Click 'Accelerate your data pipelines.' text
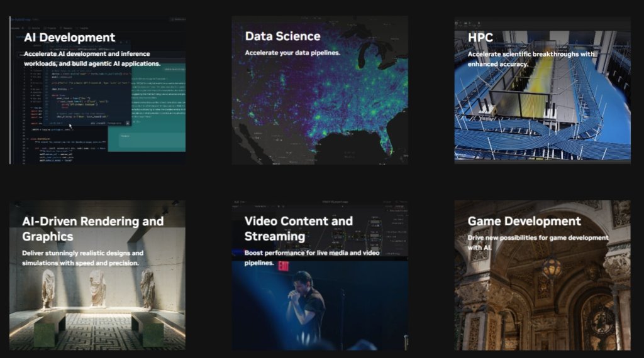This screenshot has height=358, width=644. 292,53
